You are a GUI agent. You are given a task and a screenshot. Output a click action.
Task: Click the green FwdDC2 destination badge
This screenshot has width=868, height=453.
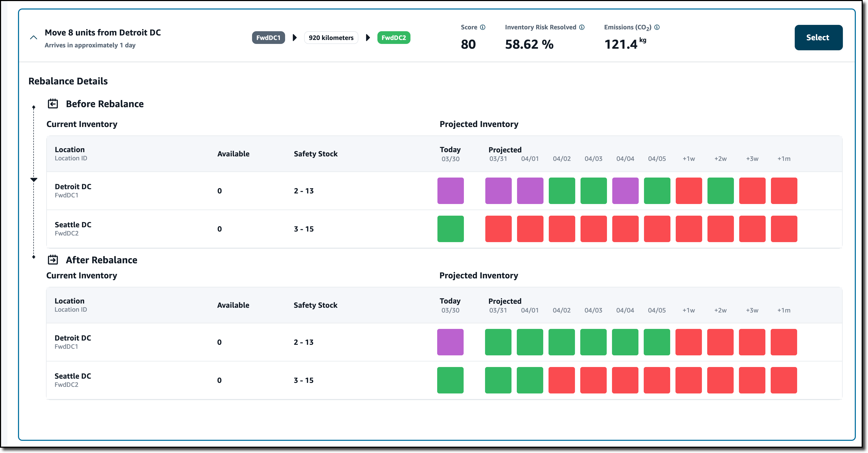coord(394,37)
